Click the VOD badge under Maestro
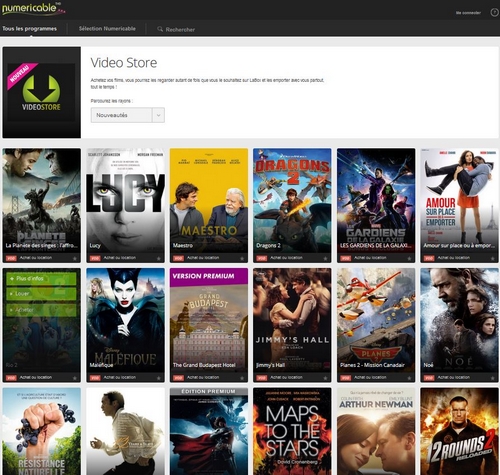Image resolution: width=500 pixels, height=475 pixels. (178, 258)
